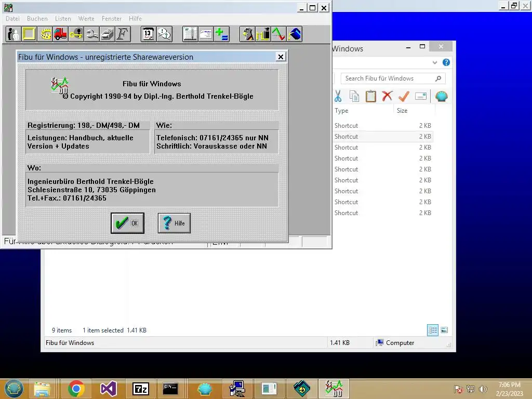
Task: Click the Copy icon in Explorer window
Action: pyautogui.click(x=354, y=96)
